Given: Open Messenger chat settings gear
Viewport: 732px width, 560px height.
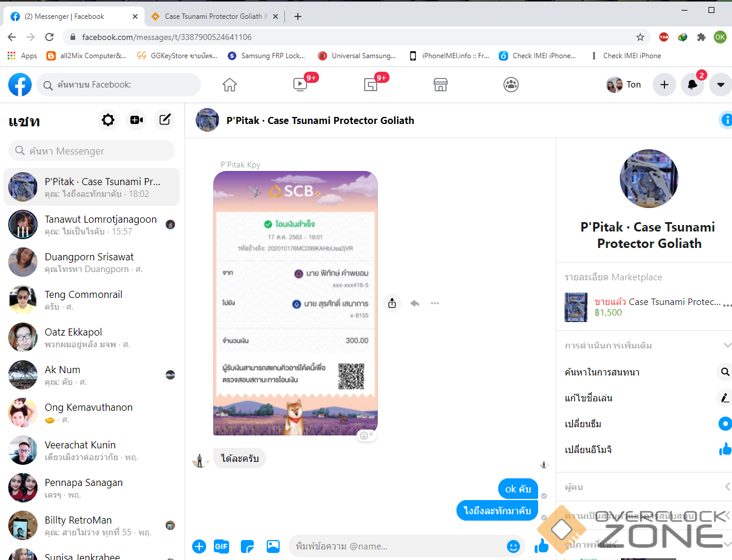Looking at the screenshot, I should coord(108,120).
